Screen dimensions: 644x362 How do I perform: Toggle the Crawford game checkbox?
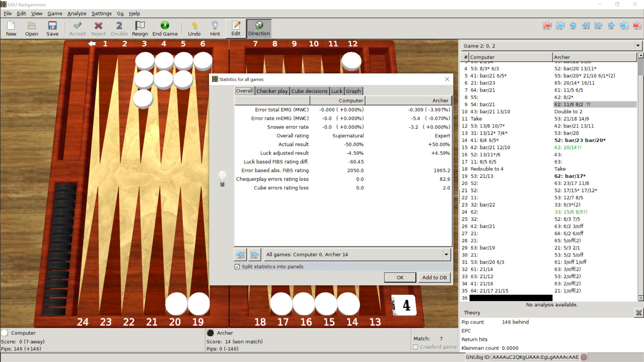coord(416,347)
